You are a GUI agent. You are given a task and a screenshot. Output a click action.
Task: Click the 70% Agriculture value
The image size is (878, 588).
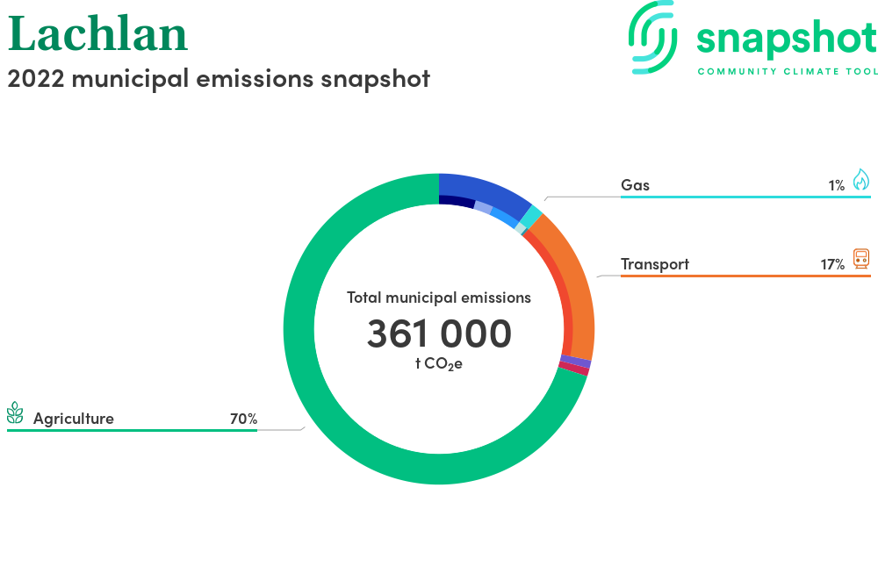(243, 419)
